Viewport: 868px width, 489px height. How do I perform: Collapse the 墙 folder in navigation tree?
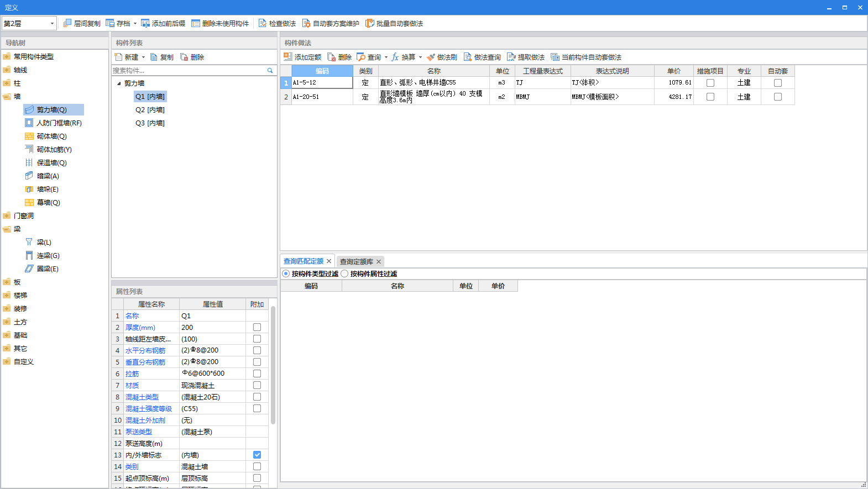(7, 97)
